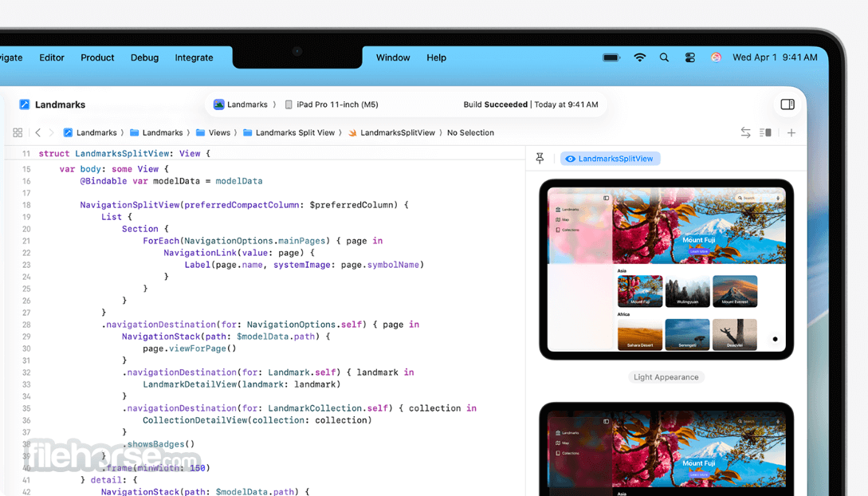
Task: Click struct LandmarksSplitView declaration line
Action: [124, 153]
